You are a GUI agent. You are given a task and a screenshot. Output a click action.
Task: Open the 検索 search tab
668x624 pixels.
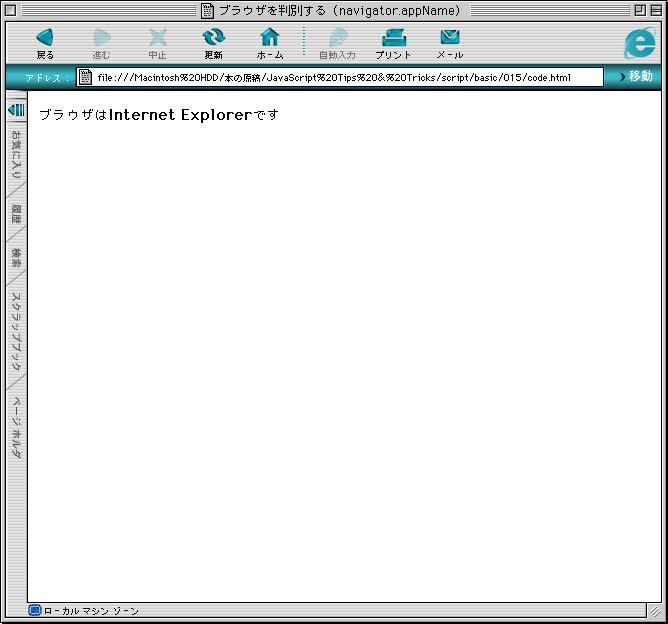[x=16, y=258]
